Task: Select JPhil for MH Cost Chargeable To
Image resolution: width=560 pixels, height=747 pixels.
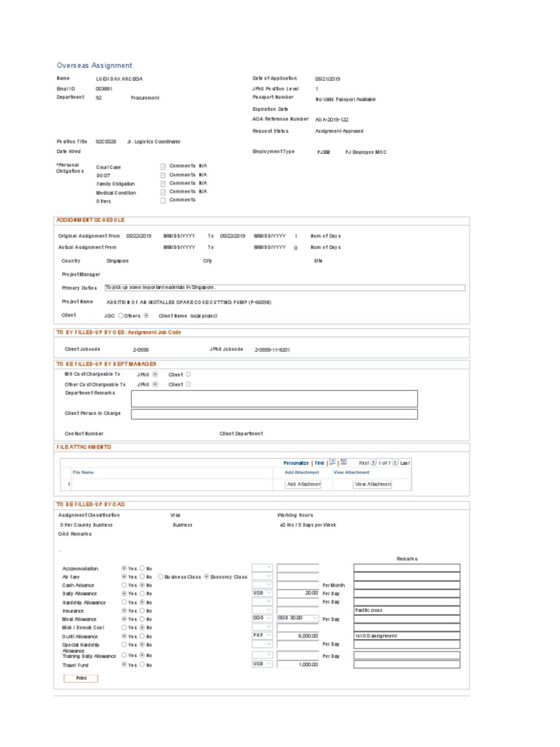Action: [155, 374]
